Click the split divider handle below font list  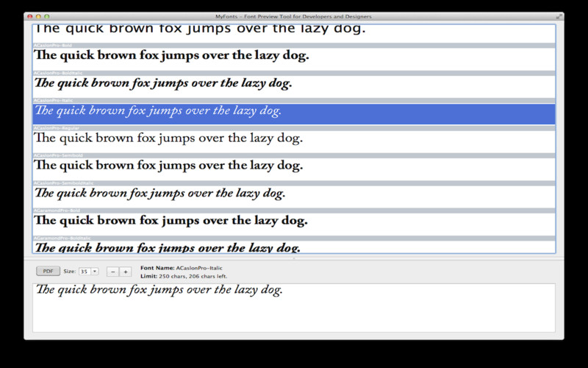pyautogui.click(x=294, y=258)
